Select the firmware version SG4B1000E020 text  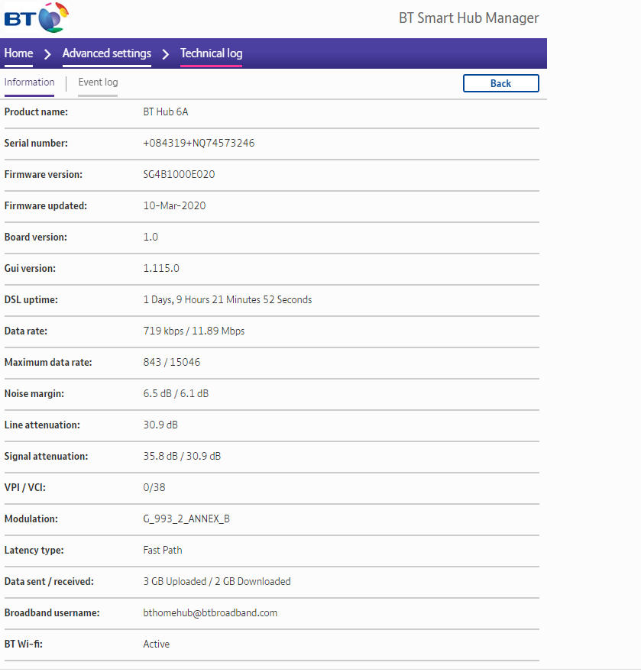coord(179,174)
